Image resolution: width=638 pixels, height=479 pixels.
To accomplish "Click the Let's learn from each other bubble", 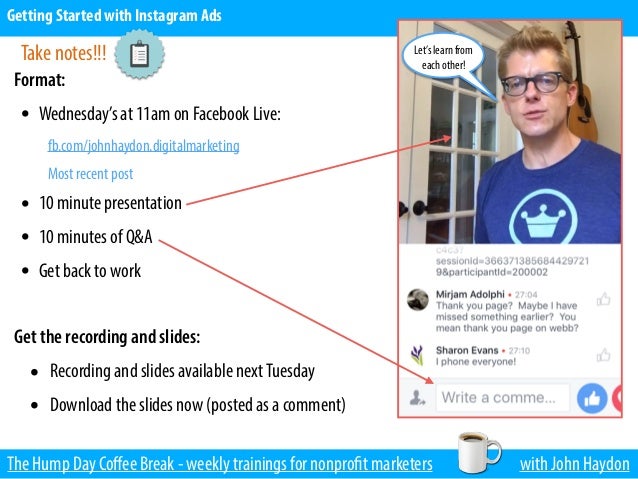I will pyautogui.click(x=444, y=57).
